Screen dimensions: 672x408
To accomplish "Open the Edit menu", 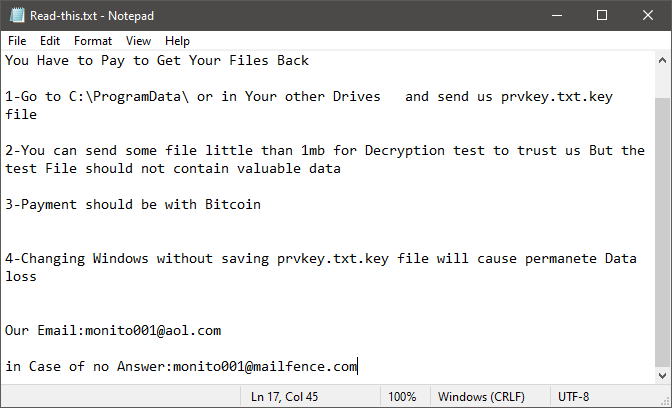I will pyautogui.click(x=50, y=41).
